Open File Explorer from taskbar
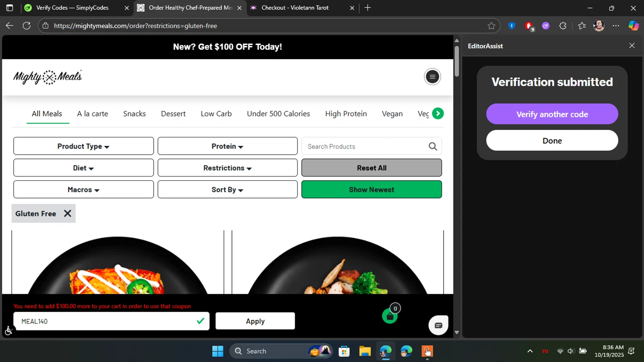The image size is (644, 362). pyautogui.click(x=365, y=351)
